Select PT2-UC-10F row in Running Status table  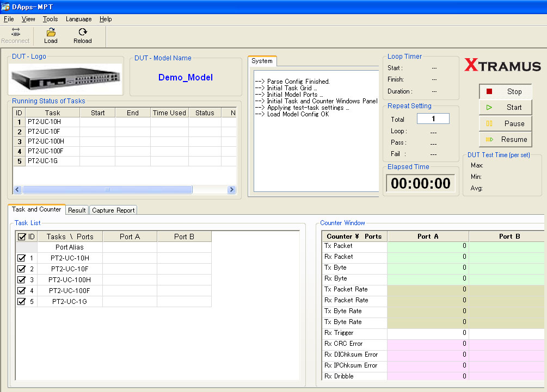click(x=125, y=132)
